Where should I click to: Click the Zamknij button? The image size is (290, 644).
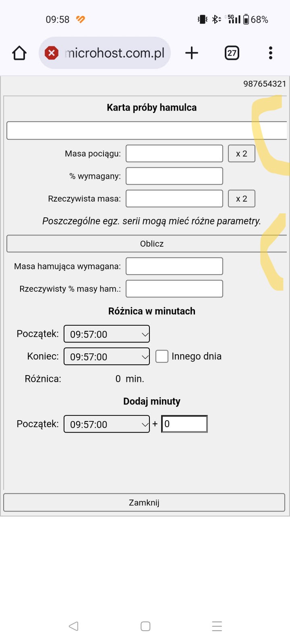144,502
